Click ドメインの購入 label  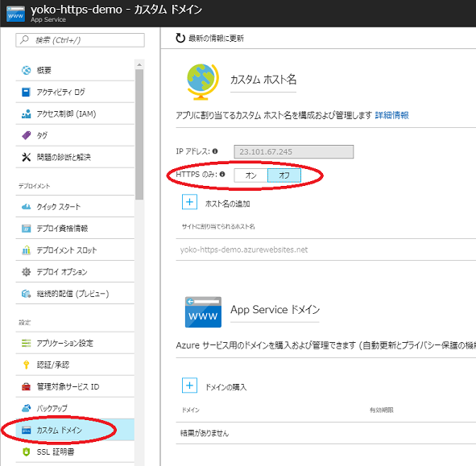click(x=226, y=387)
